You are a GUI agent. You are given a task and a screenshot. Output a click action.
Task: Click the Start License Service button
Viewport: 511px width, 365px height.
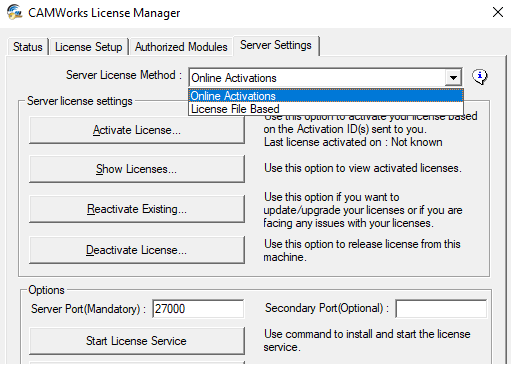click(137, 341)
